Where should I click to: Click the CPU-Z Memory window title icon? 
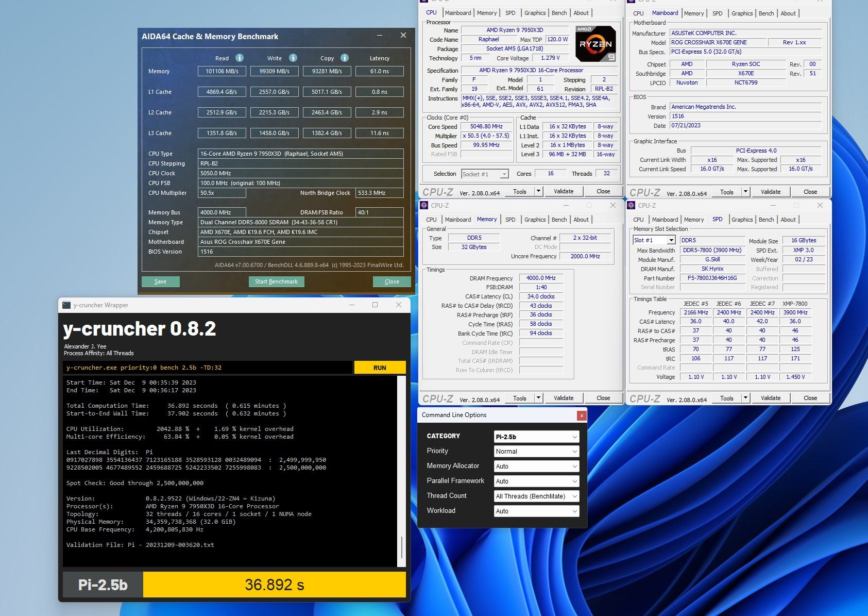(x=424, y=205)
